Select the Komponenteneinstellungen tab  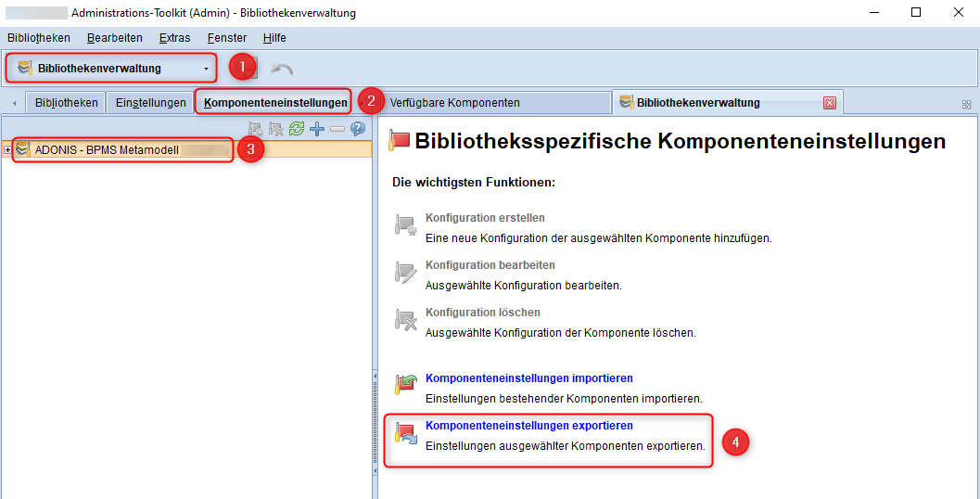pos(275,103)
